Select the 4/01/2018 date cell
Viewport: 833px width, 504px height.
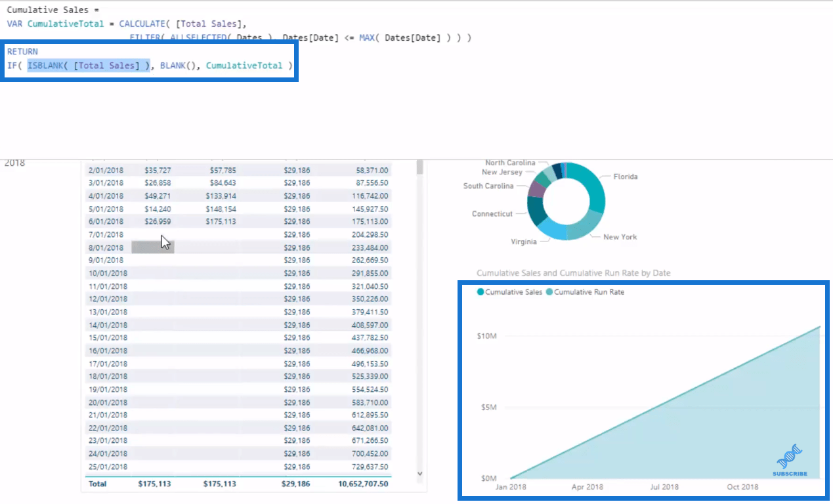(106, 196)
